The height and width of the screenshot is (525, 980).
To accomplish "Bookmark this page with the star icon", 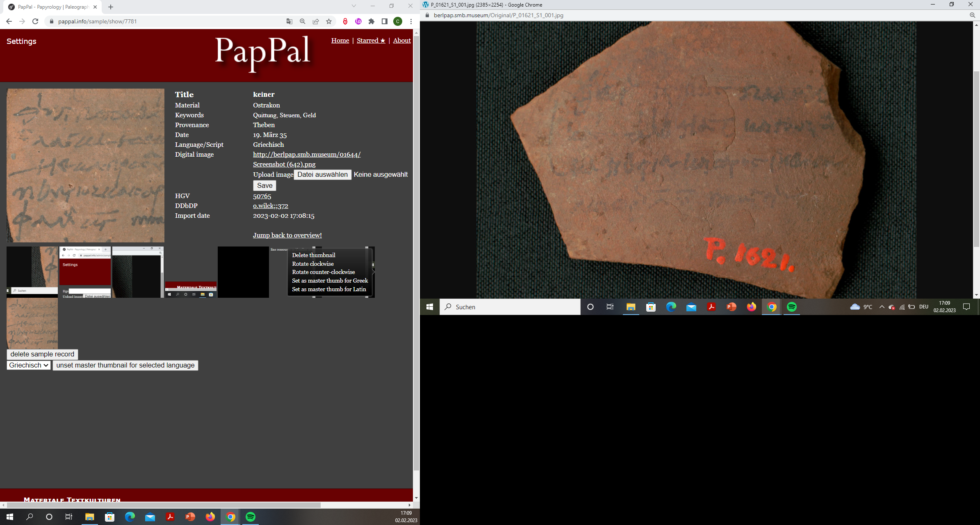I will [x=329, y=21].
